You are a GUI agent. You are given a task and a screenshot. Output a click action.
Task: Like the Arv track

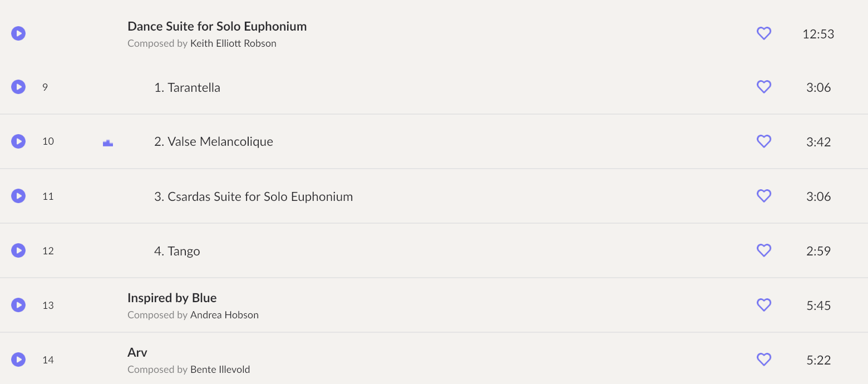pyautogui.click(x=764, y=360)
